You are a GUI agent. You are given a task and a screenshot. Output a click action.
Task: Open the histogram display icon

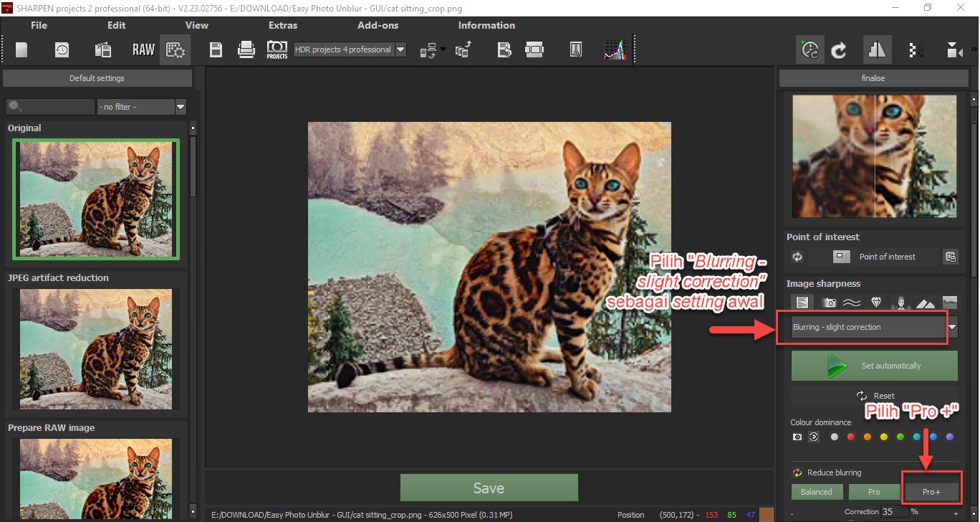(x=615, y=49)
